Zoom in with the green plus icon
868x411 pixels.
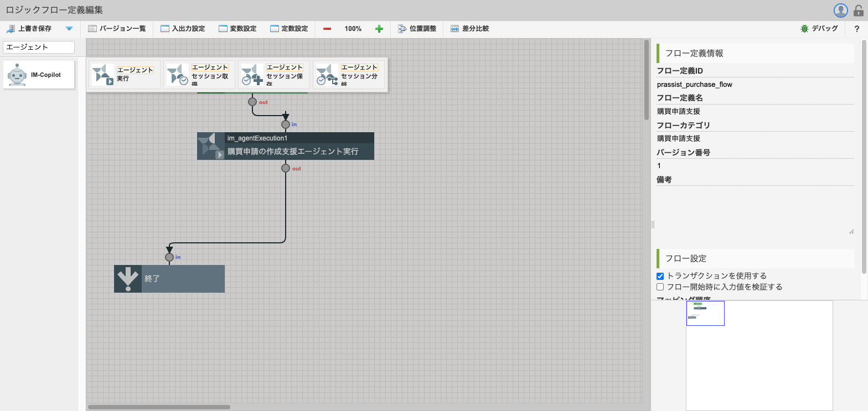[x=379, y=29]
